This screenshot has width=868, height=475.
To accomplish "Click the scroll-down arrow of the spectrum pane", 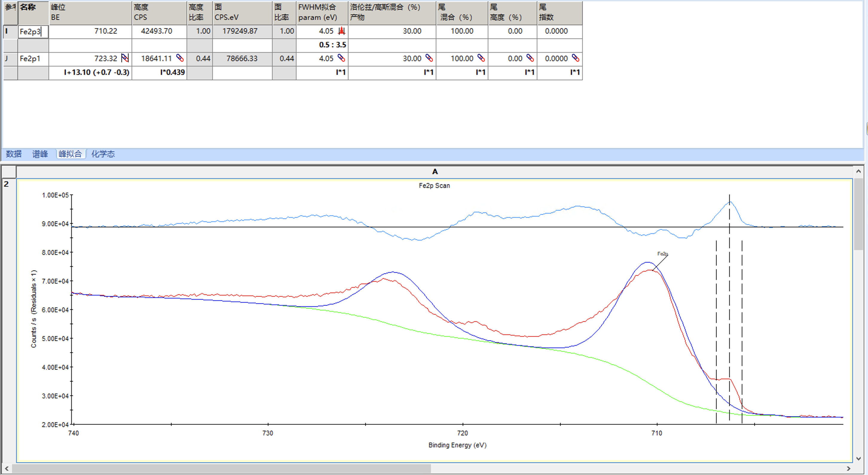I will (858, 459).
